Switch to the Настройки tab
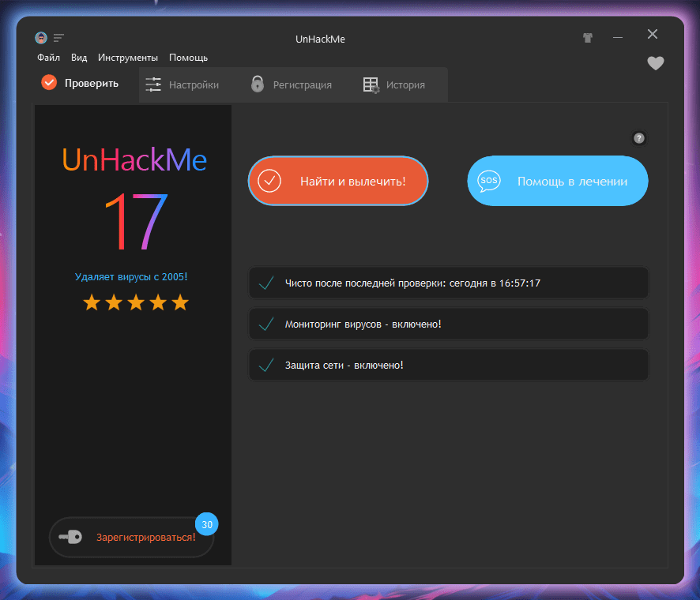700x600 pixels. (183, 84)
